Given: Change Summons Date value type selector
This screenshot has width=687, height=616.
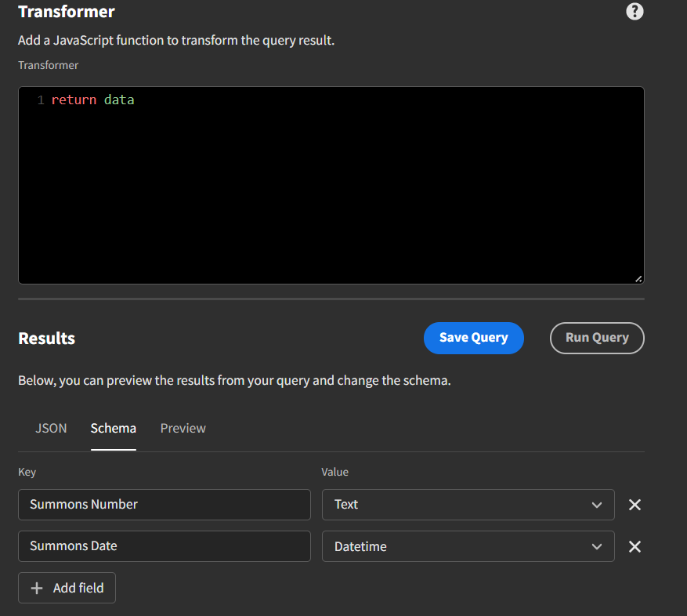Looking at the screenshot, I should 468,546.
